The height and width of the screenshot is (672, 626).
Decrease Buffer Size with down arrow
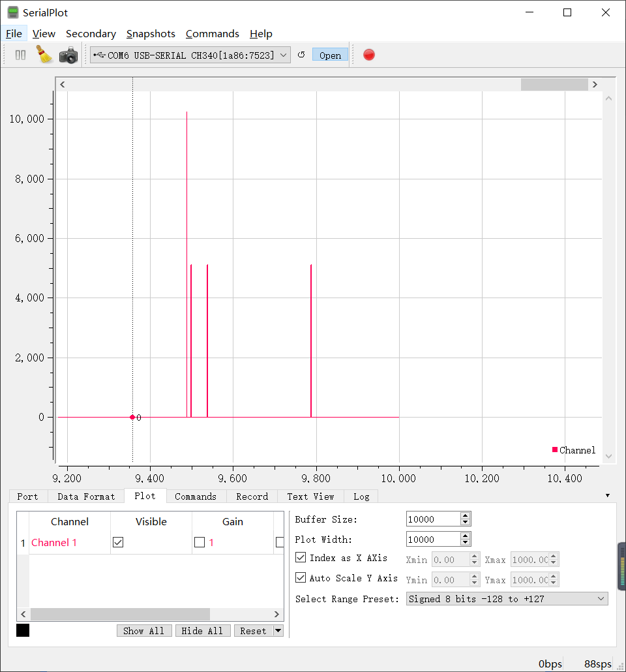[466, 523]
